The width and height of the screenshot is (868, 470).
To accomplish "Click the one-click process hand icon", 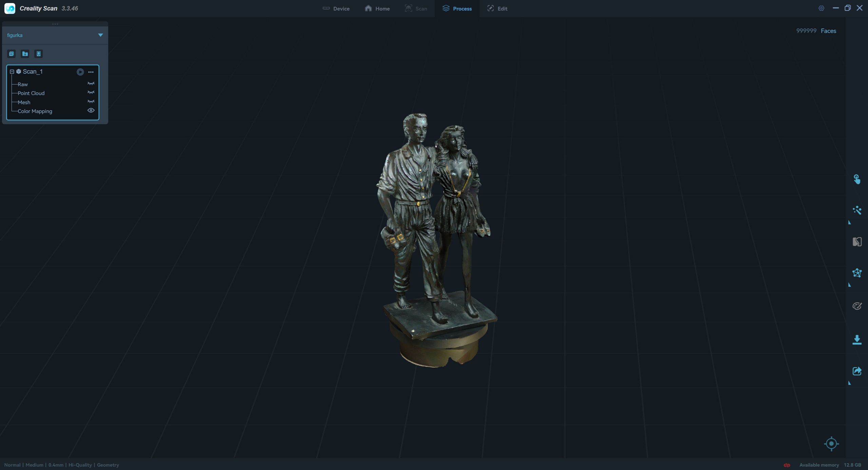I will [857, 179].
